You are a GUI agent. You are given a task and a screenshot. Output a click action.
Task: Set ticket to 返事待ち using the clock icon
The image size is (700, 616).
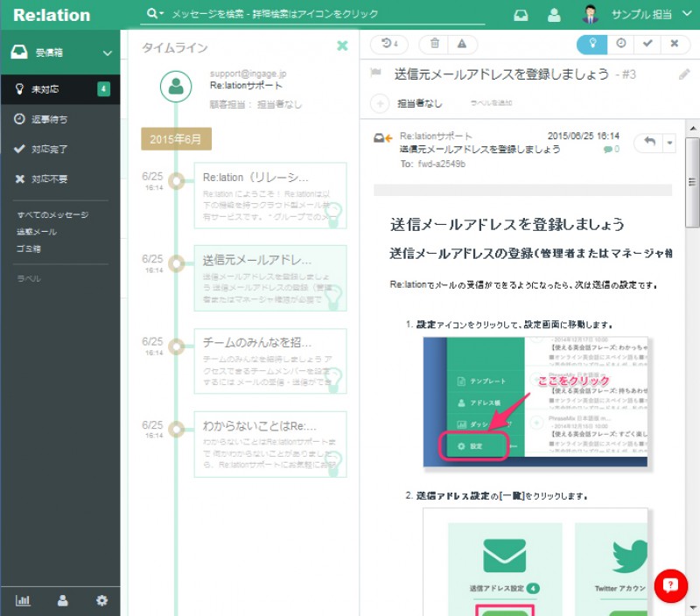620,44
